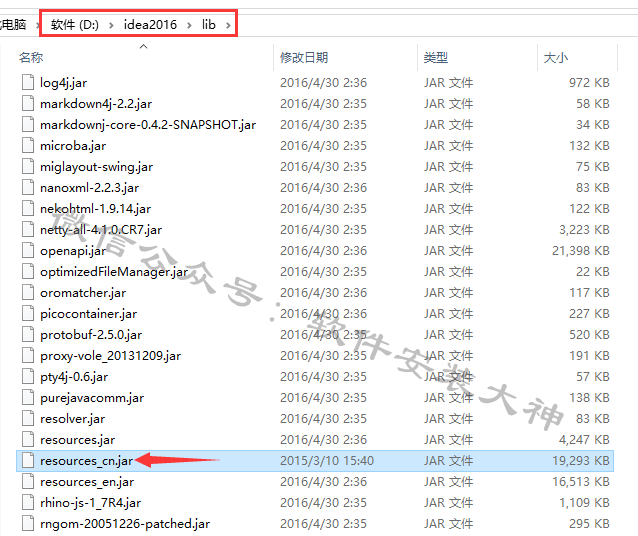Click the microba.jar file icon
The height and width of the screenshot is (536, 638).
pyautogui.click(x=28, y=145)
